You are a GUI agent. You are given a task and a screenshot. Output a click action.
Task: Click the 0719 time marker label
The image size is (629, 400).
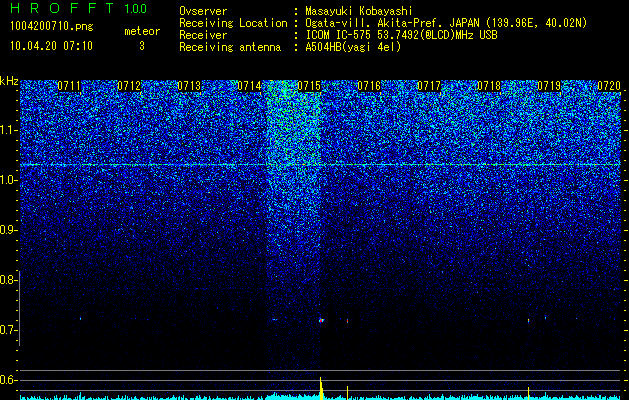click(x=549, y=86)
